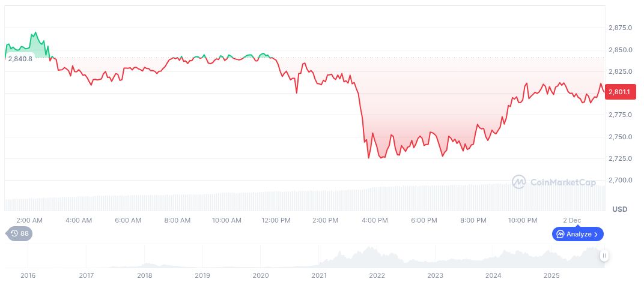Open the Analyze button
Screen dimensions: 644x282
tap(577, 234)
